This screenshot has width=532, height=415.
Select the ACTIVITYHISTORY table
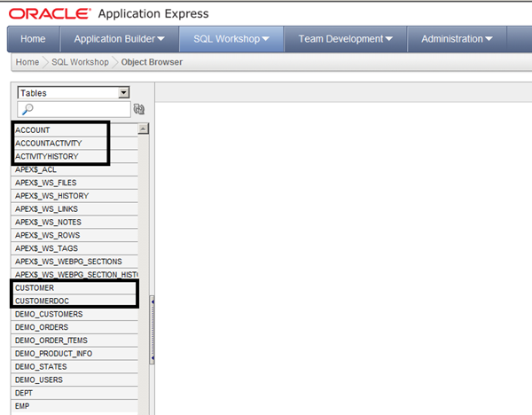[74, 156]
